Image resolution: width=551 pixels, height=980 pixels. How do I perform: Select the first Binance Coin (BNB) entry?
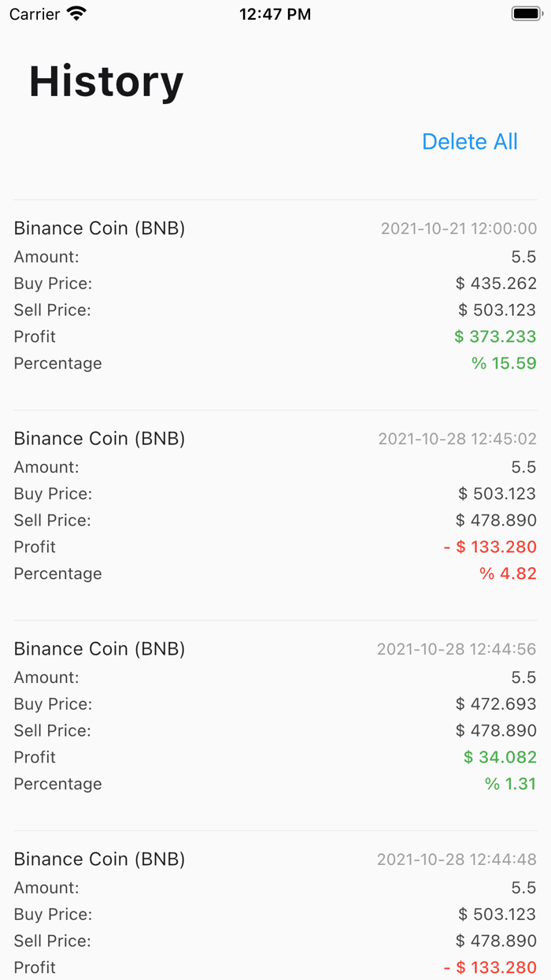pos(99,228)
